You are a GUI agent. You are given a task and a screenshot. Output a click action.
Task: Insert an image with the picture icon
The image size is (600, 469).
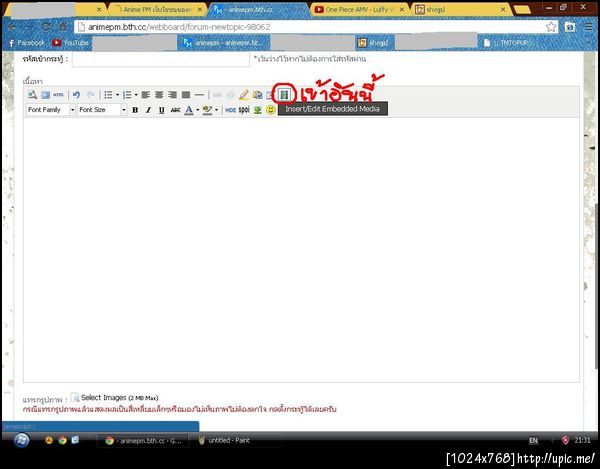point(258,110)
